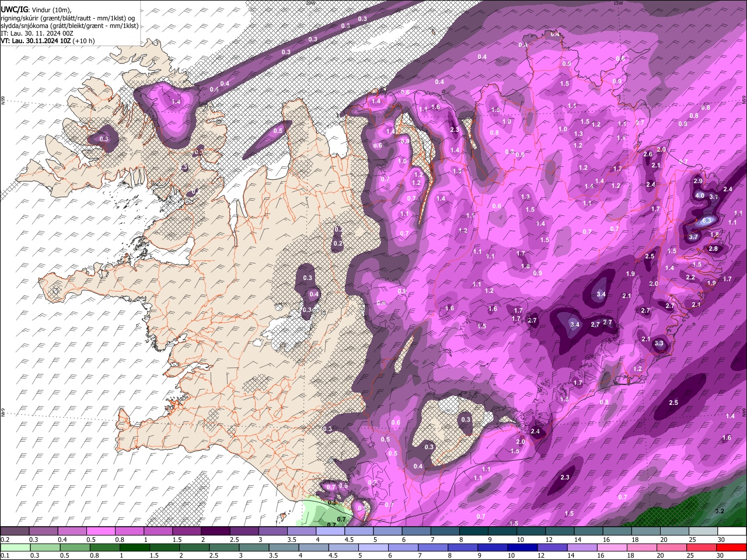Click the bright pink 0.5–0.8 swatch in upper legend
The height and width of the screenshot is (560, 747).
100,531
